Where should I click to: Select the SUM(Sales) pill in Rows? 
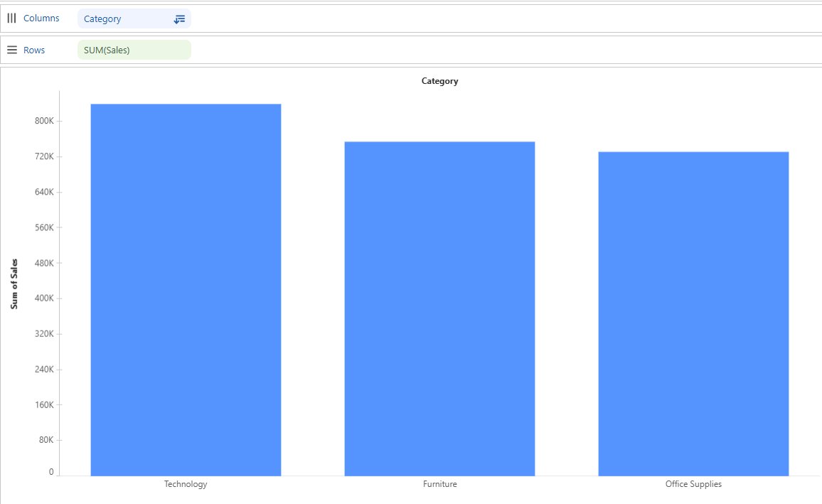pos(134,50)
